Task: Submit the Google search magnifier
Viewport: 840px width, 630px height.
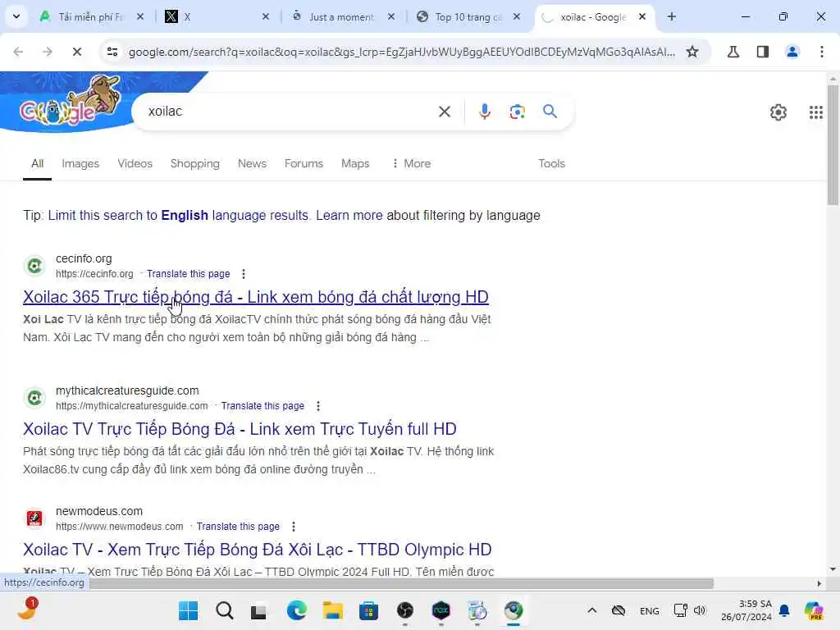Action: (x=550, y=112)
